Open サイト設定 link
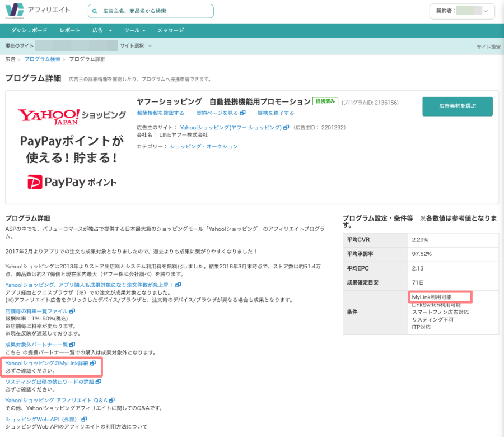 click(488, 47)
